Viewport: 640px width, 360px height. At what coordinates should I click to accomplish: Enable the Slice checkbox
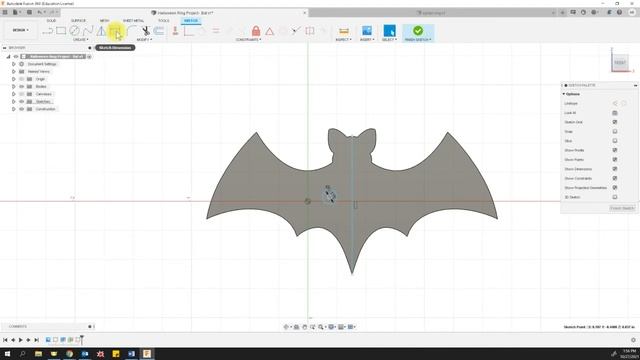(615, 141)
